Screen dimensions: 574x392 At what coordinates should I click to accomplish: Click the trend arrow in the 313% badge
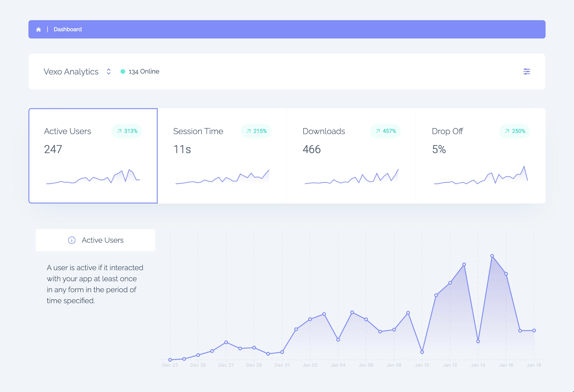coord(119,131)
